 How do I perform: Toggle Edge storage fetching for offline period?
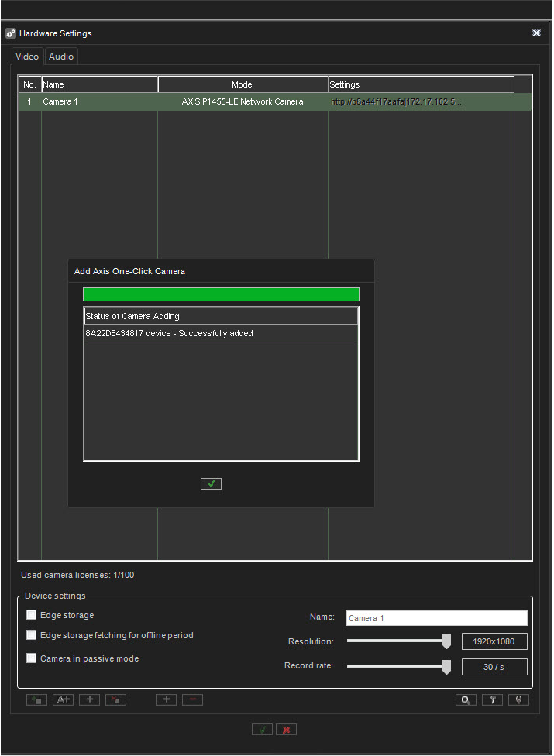[x=32, y=635]
